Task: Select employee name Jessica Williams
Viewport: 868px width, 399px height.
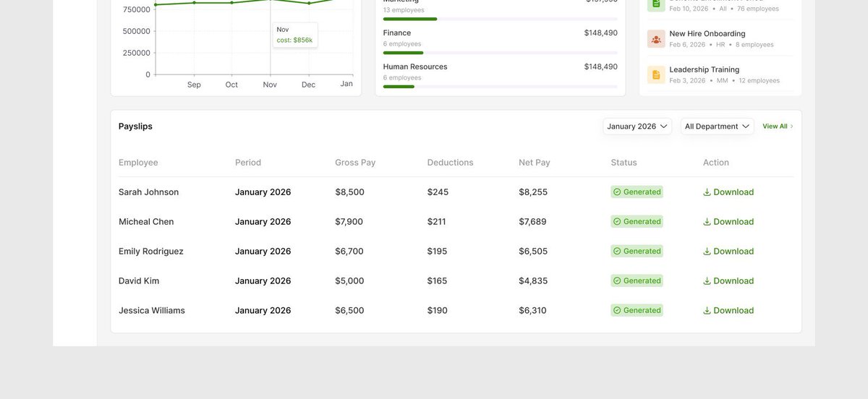Action: [x=152, y=311]
